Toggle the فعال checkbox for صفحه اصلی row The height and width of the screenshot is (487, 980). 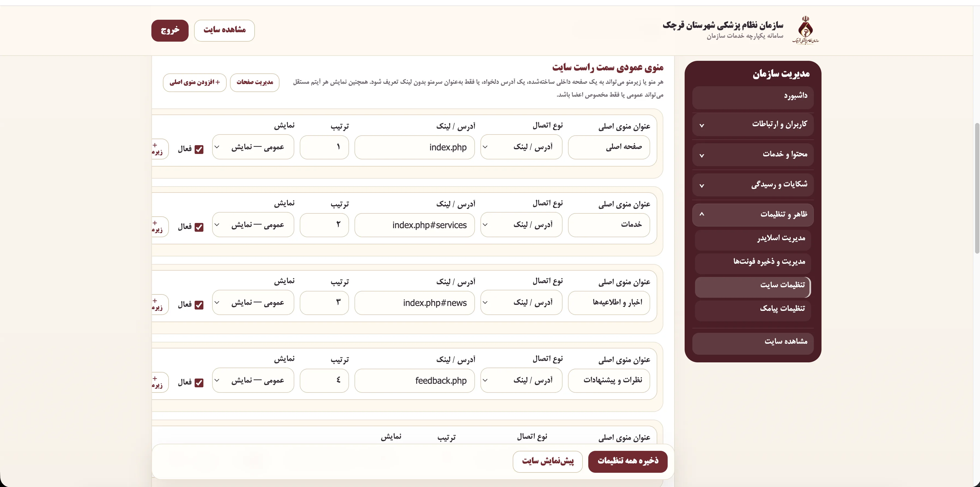coord(199,149)
